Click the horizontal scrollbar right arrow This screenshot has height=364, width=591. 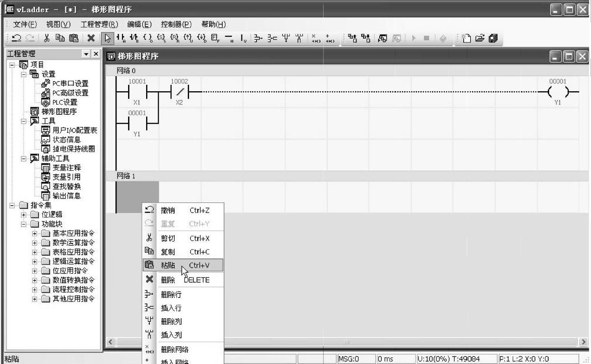point(583,342)
